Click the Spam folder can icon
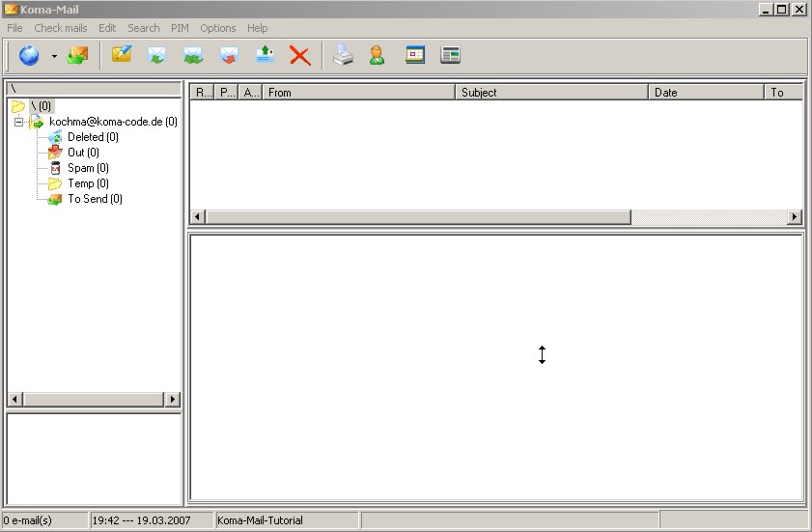This screenshot has width=812, height=532. point(55,168)
